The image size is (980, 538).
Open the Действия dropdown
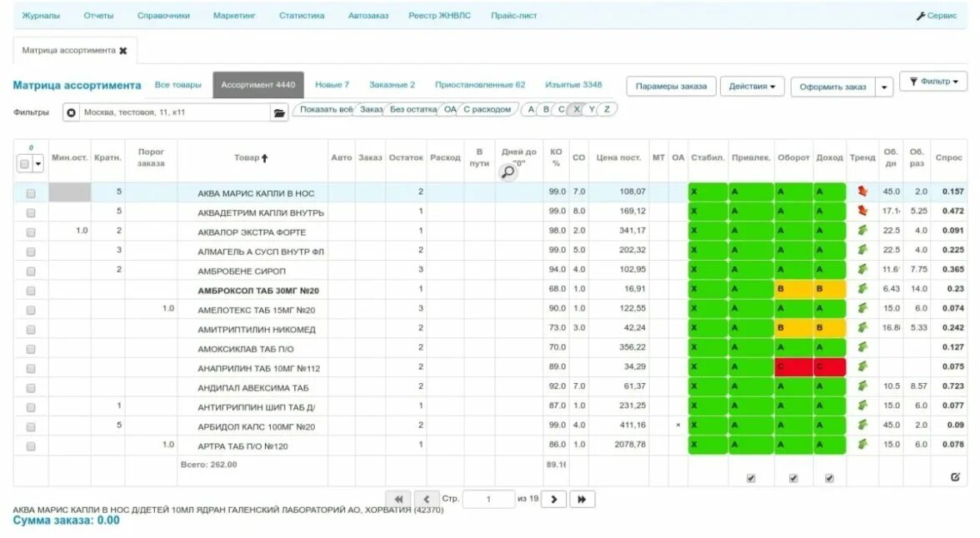[752, 87]
